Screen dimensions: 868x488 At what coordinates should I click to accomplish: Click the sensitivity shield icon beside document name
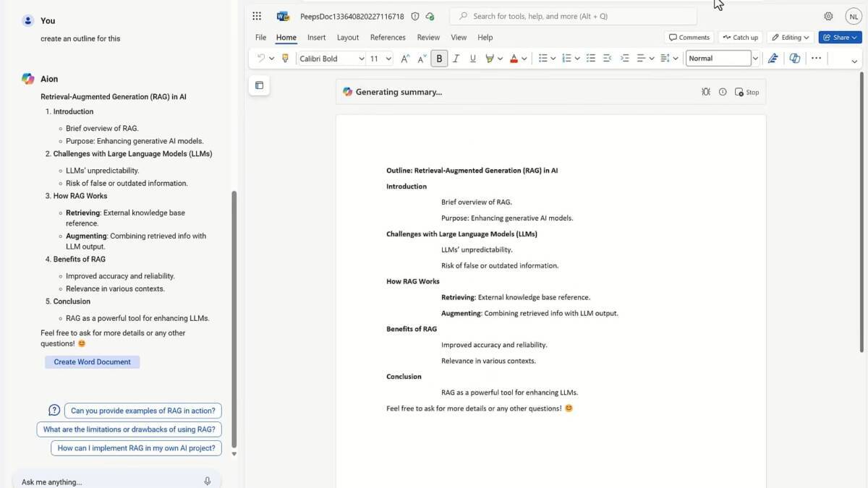point(415,16)
